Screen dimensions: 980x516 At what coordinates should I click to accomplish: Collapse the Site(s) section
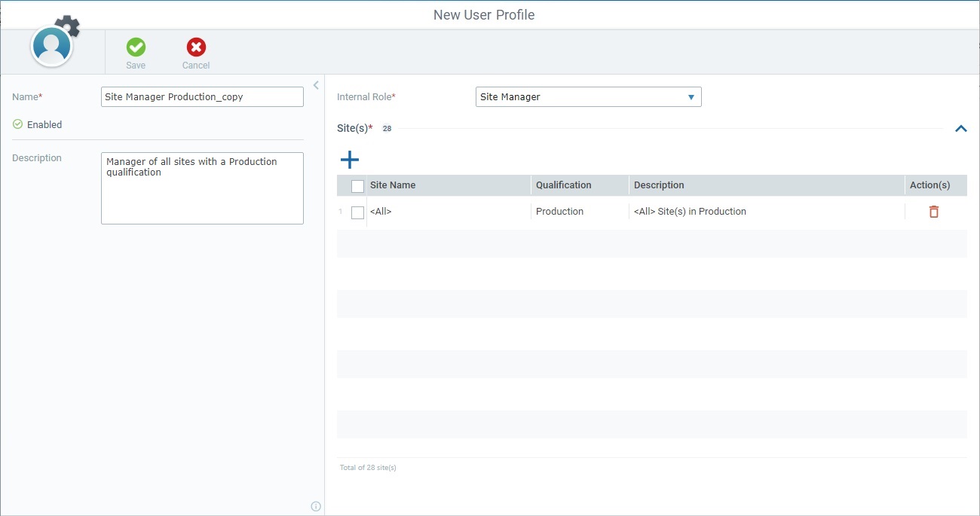(x=960, y=128)
